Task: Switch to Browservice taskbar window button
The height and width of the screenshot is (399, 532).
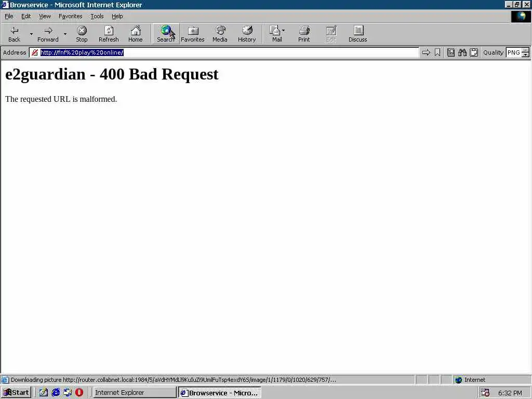Action: point(220,393)
